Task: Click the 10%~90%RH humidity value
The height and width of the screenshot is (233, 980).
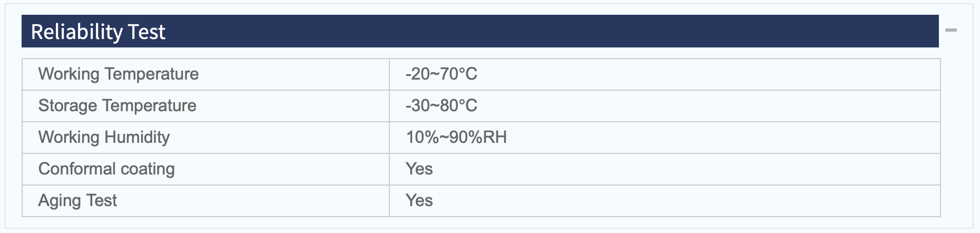Action: click(456, 137)
